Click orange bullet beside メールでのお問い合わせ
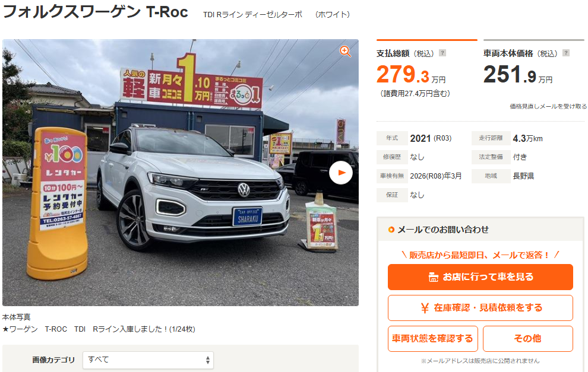The height and width of the screenshot is (372, 588). [391, 230]
